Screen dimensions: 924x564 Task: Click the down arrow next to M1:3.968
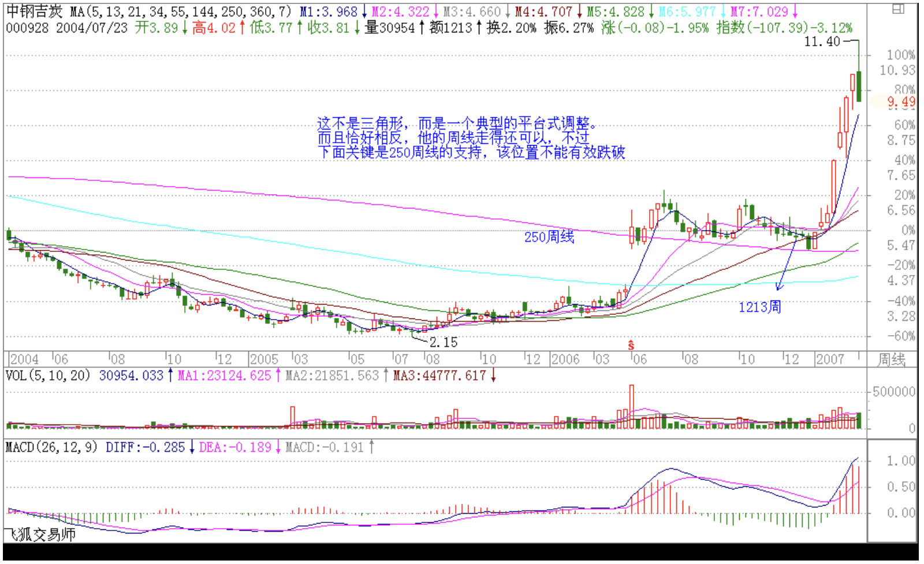pos(364,12)
